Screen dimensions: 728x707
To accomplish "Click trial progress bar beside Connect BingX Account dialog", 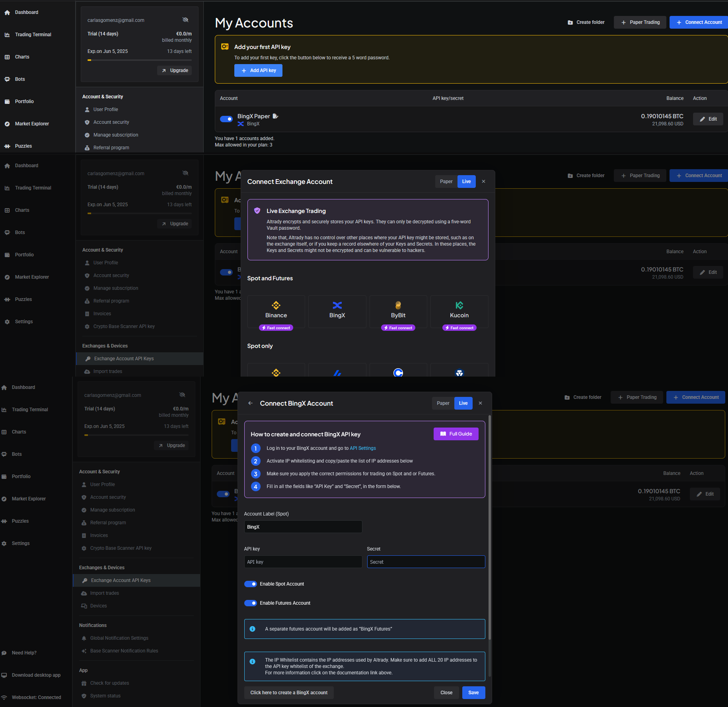I will (136, 435).
